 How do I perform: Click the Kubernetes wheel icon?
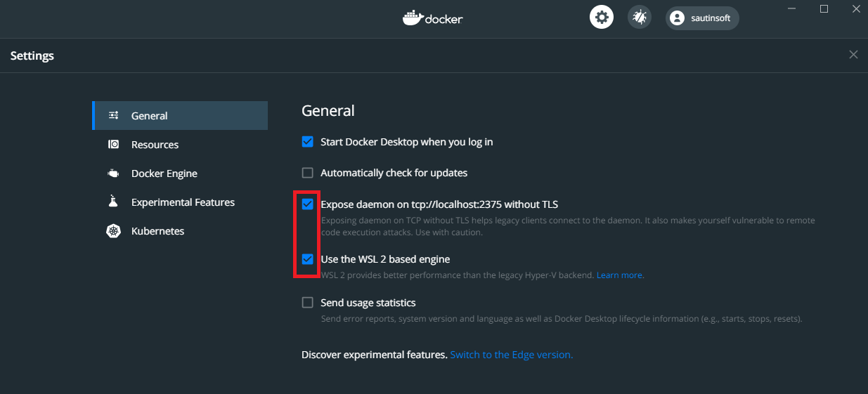tap(113, 231)
